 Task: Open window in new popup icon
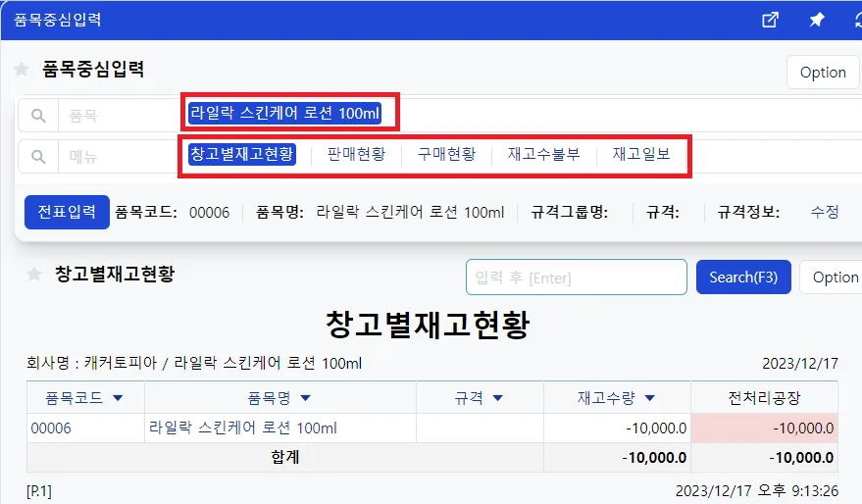coord(770,20)
